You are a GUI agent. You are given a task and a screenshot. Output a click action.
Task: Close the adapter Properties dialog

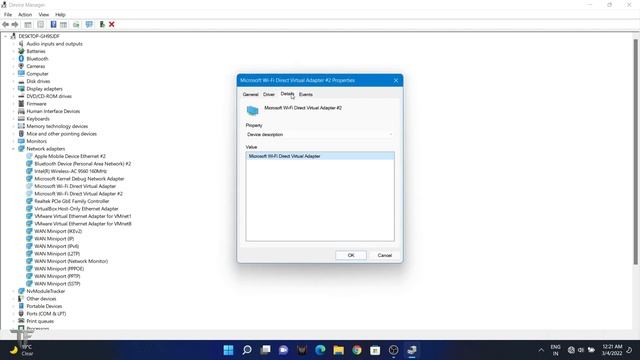point(396,80)
